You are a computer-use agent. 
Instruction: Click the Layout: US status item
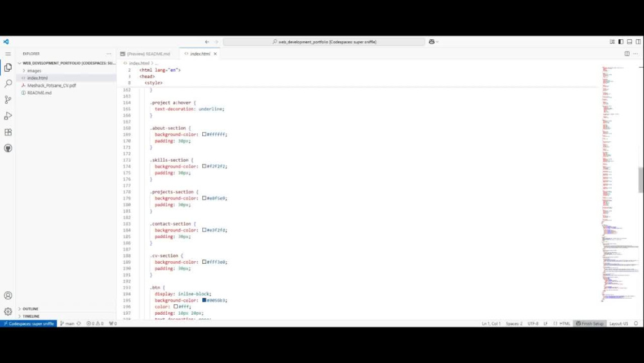pos(618,324)
